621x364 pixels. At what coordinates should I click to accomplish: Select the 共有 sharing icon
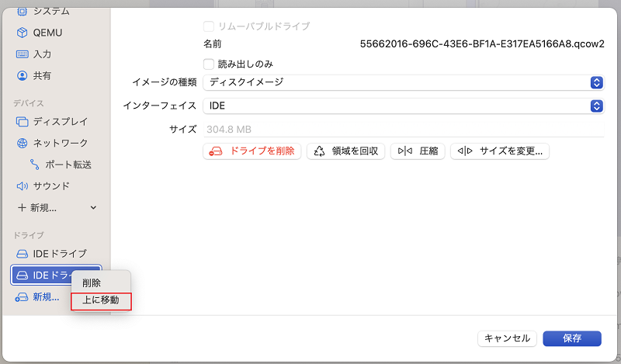23,75
